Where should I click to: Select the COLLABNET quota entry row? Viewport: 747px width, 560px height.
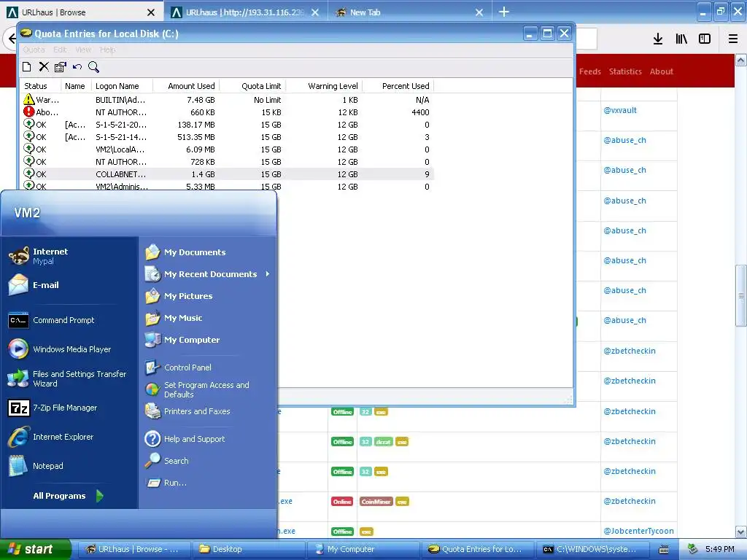[x=227, y=174]
